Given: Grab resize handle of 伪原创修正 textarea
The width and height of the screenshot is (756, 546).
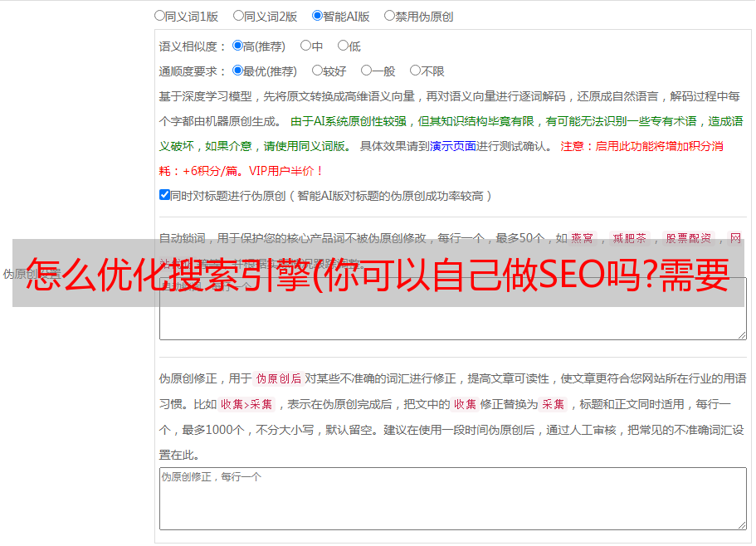Looking at the screenshot, I should [742, 525].
